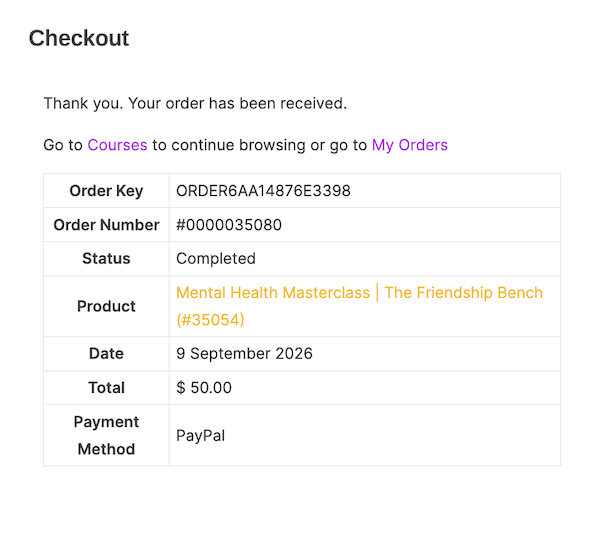Click the Order Number row label

[x=106, y=225]
